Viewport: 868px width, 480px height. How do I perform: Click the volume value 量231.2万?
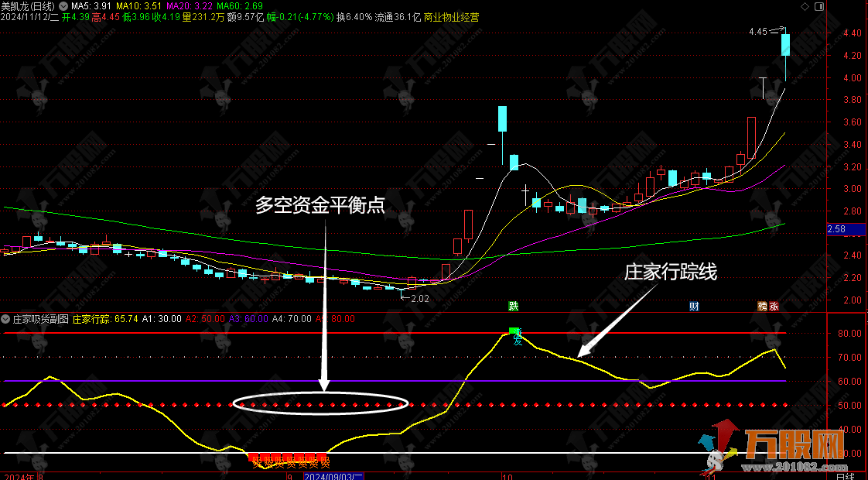coord(203,17)
